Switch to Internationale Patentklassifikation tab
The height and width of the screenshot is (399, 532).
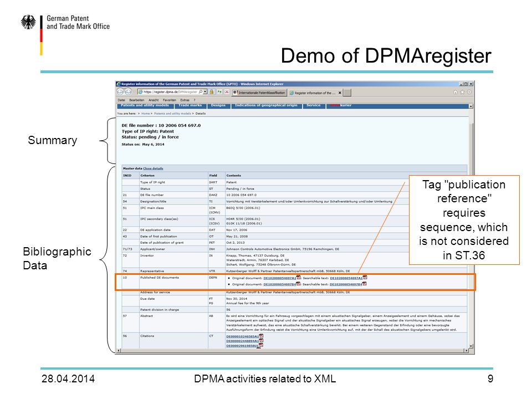click(259, 93)
